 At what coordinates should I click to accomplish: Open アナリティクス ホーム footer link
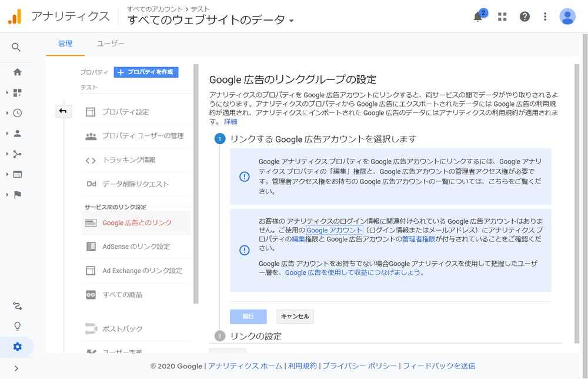[x=245, y=366]
